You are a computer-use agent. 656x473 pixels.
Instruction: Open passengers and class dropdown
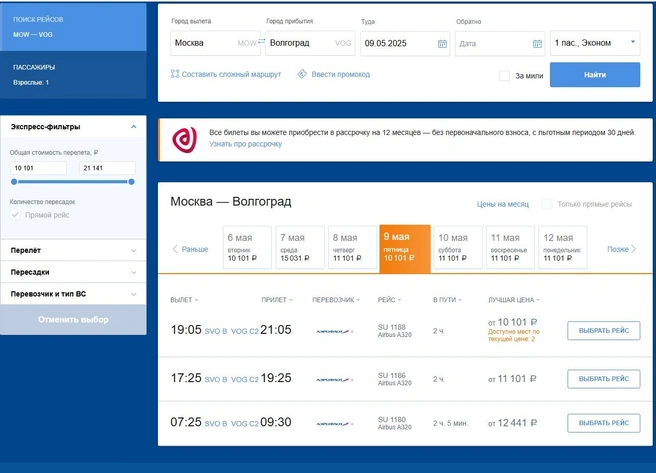[595, 43]
